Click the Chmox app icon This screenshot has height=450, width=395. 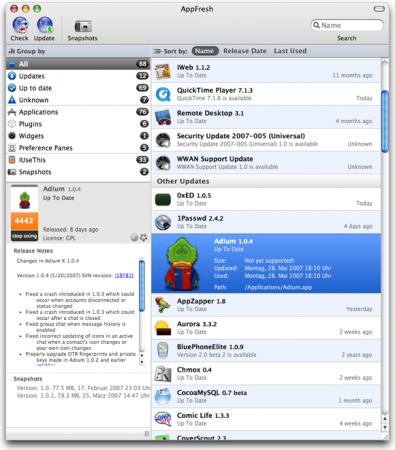pos(163,374)
